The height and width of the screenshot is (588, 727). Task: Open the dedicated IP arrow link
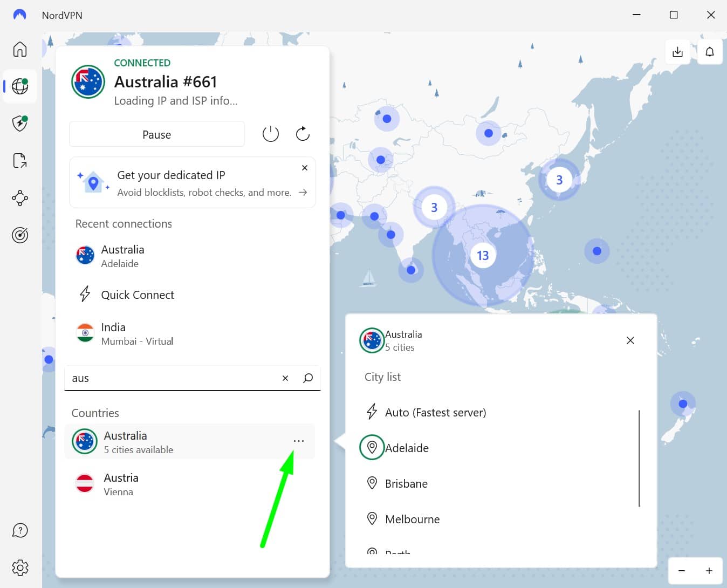pos(303,192)
